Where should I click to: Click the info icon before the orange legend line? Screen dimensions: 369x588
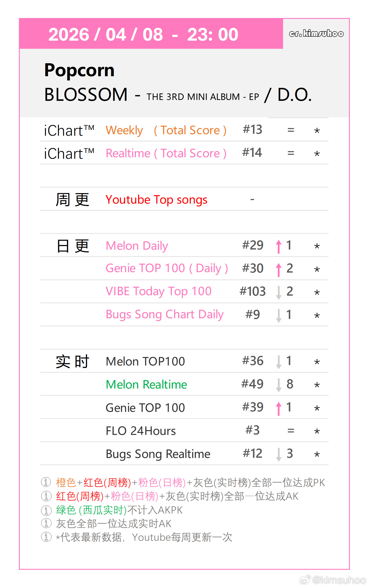(46, 482)
